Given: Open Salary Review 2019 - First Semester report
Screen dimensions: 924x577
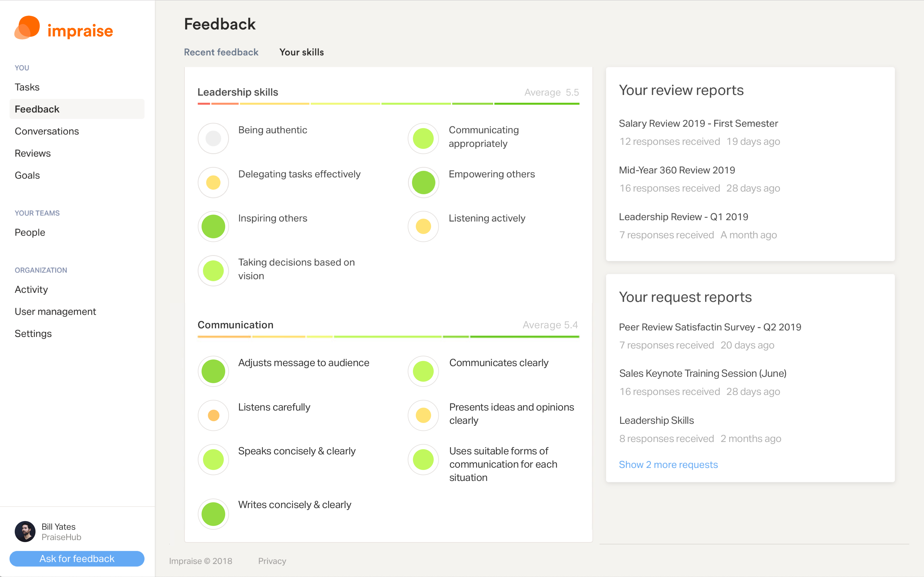Looking at the screenshot, I should (x=698, y=123).
